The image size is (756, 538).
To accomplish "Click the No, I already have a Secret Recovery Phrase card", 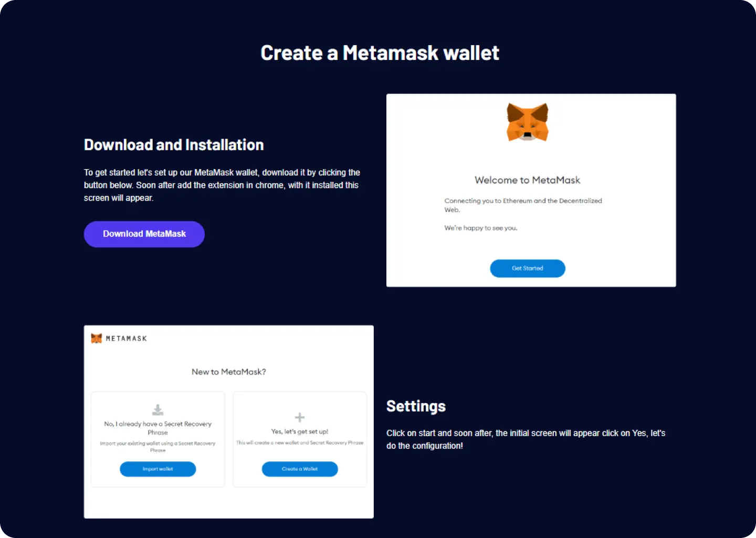I will click(158, 439).
